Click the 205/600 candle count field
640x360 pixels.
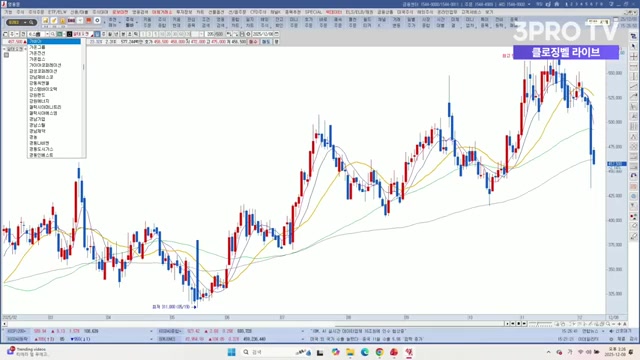[x=214, y=34]
